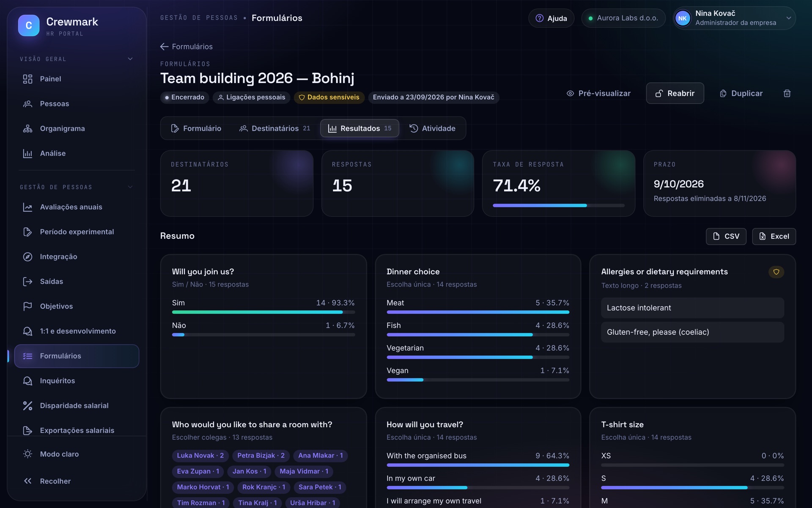This screenshot has width=812, height=508.
Task: Click the Dados sensíveis badge
Action: [329, 97]
